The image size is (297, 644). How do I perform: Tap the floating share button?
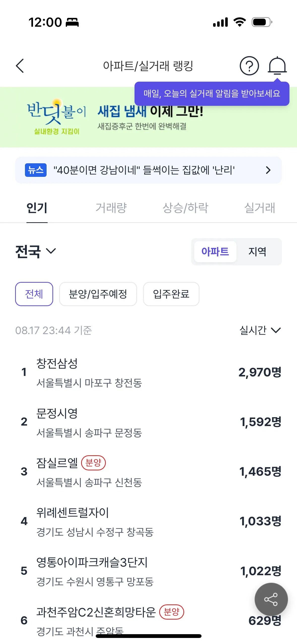[271, 599]
